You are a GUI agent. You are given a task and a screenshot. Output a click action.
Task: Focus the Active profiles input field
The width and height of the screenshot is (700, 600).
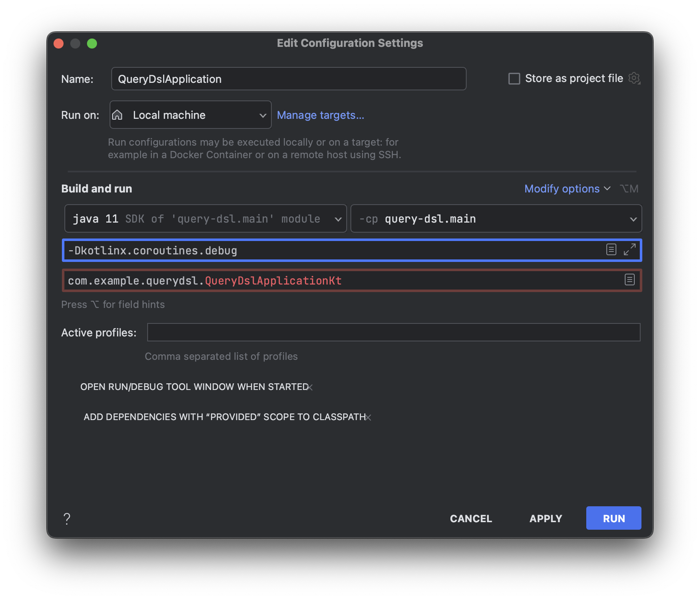(393, 332)
